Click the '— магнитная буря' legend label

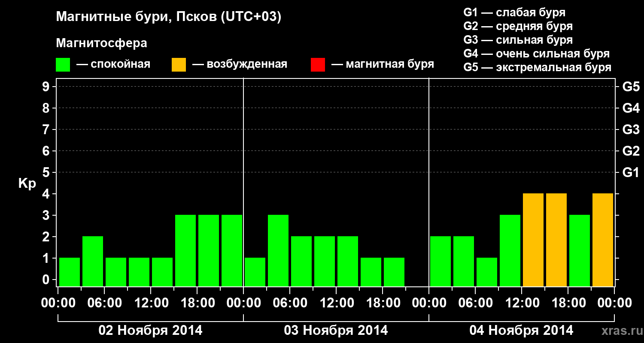383,64
